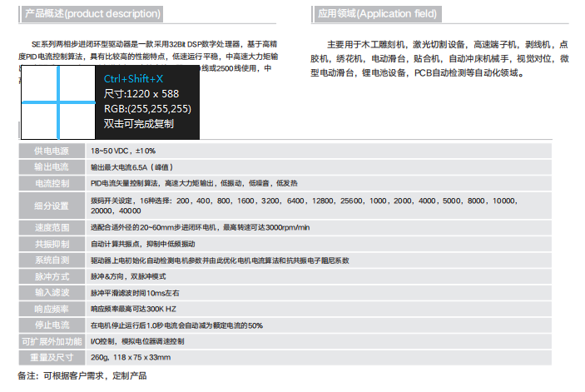The height and width of the screenshot is (392, 585).
Task: Click the 细分设置 label cell
Action: 52,206
